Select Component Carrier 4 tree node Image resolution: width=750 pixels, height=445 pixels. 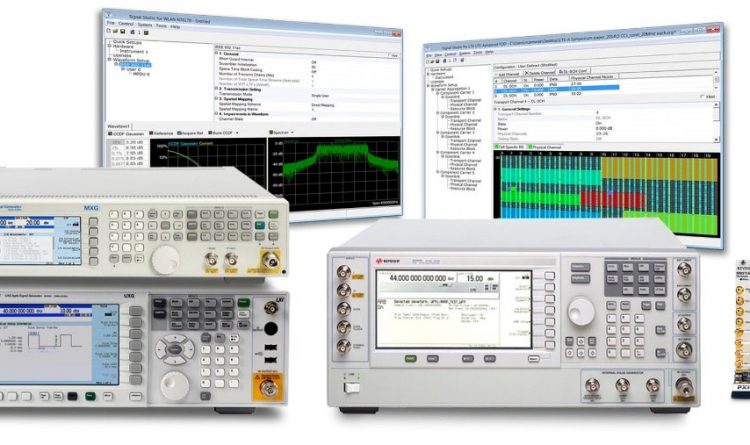[457, 153]
